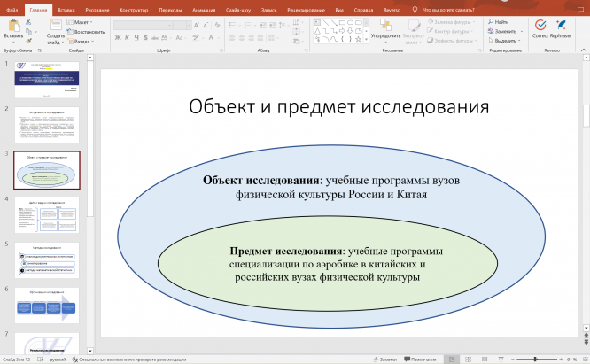Screen dimensions: 590x364
Task: Click the Paste (Вставить) clipboard icon
Action: point(12,27)
